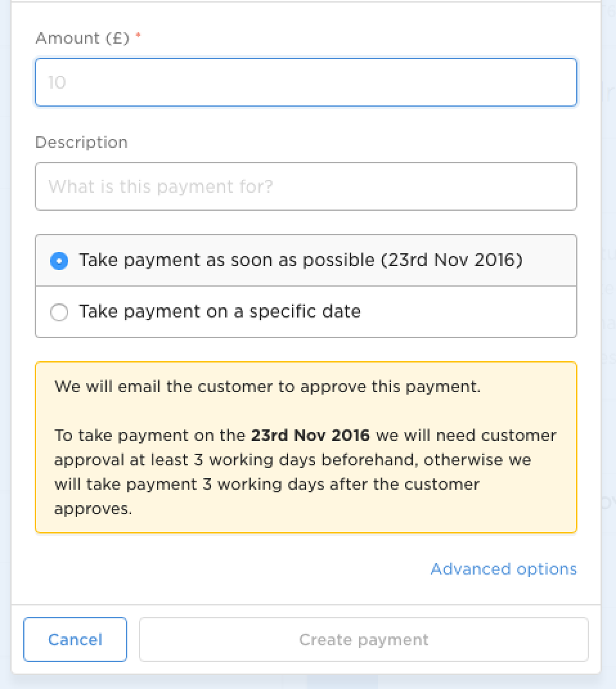This screenshot has width=616, height=689.
Task: Select the as soon as possible radio button
Action: (59, 260)
